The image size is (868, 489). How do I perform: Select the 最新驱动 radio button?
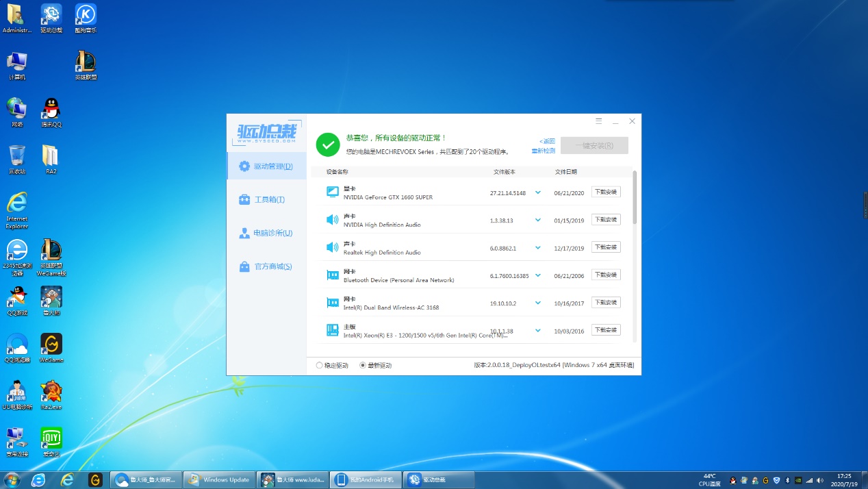[363, 365]
